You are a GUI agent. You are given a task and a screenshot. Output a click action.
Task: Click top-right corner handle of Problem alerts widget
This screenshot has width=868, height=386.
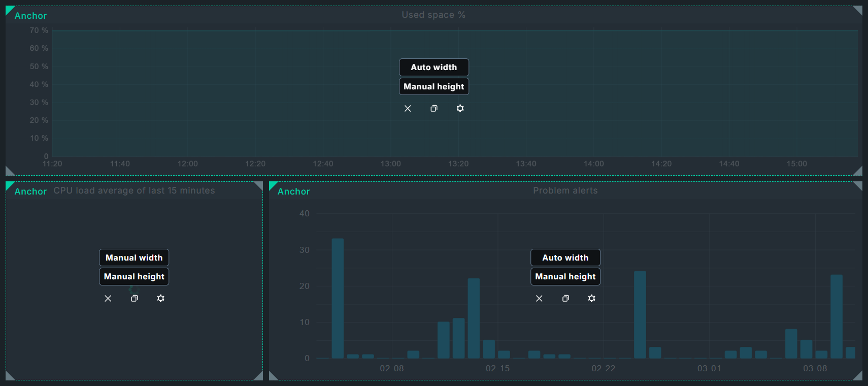[x=859, y=185]
